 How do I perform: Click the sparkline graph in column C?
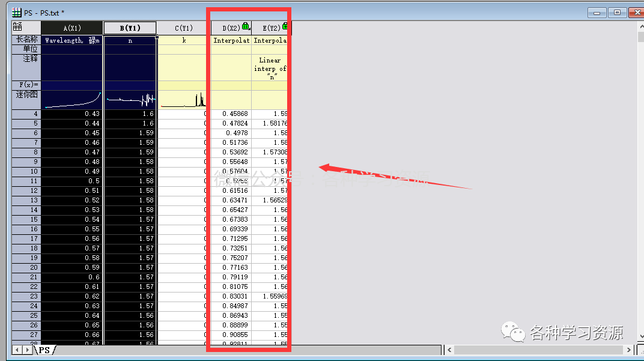coord(184,100)
